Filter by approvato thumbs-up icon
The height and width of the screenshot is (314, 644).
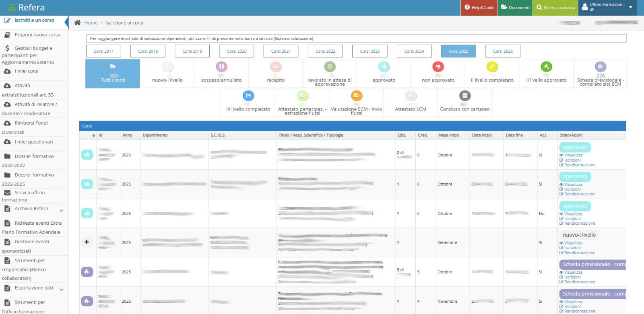(384, 67)
